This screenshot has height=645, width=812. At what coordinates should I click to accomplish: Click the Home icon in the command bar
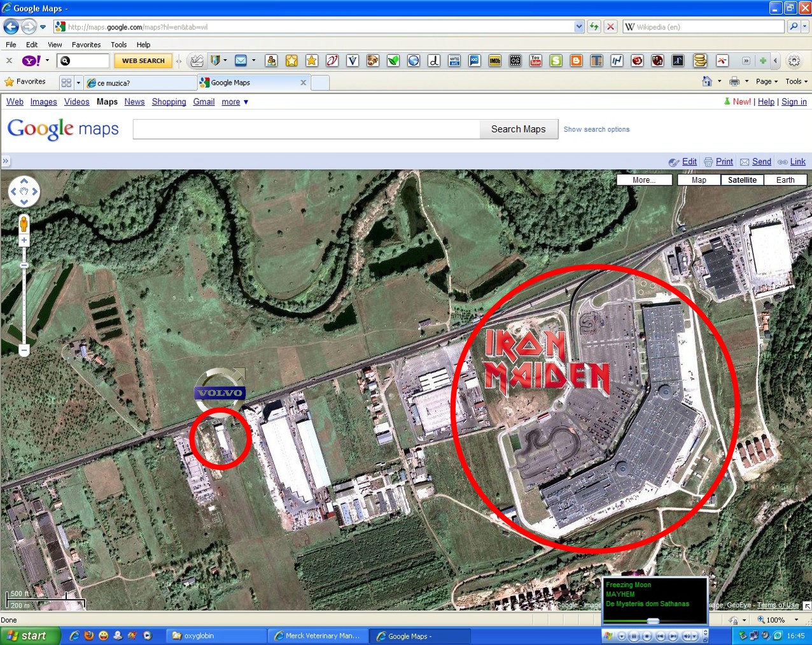click(707, 82)
